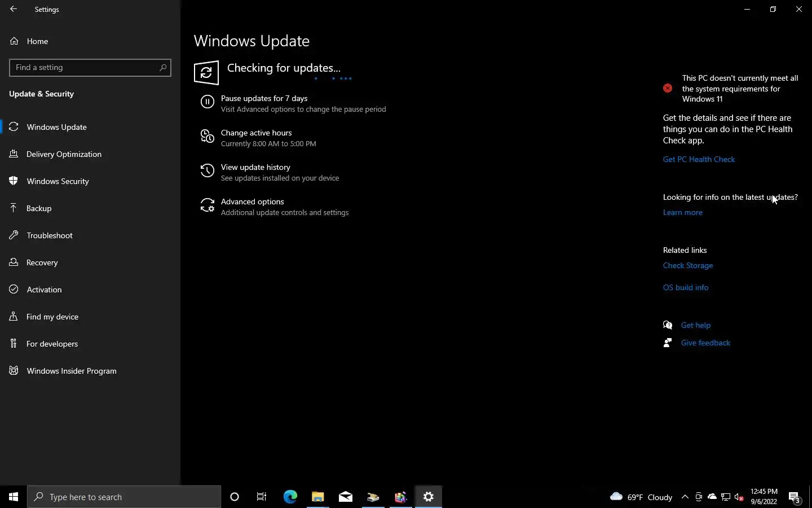The width and height of the screenshot is (812, 508).
Task: Show hidden system tray icons
Action: pos(685,497)
